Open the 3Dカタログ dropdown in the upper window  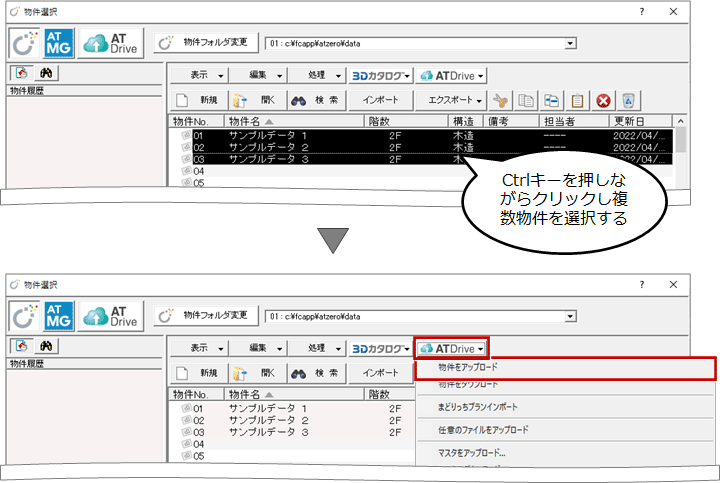click(381, 75)
